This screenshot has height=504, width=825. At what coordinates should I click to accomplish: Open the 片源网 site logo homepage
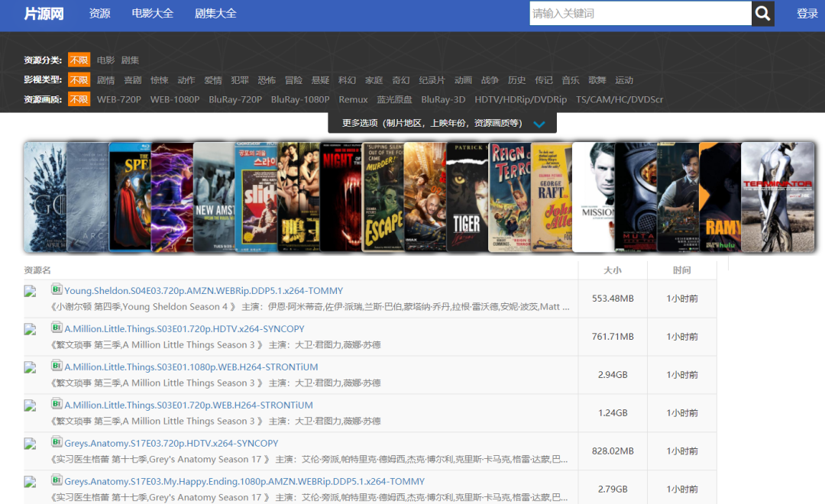44,14
